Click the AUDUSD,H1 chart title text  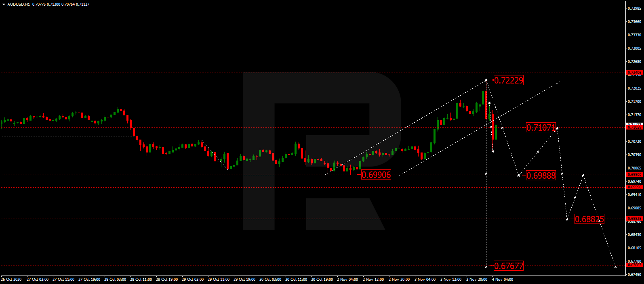pyautogui.click(x=19, y=4)
